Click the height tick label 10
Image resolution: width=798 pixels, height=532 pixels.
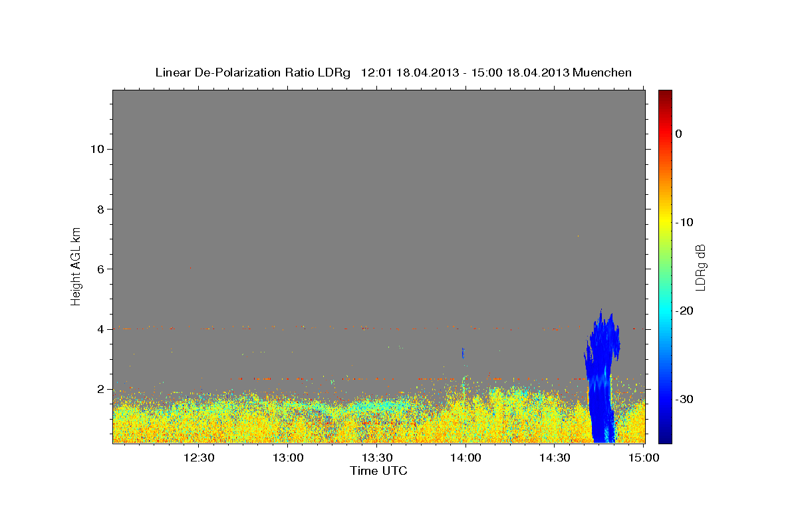pos(96,149)
